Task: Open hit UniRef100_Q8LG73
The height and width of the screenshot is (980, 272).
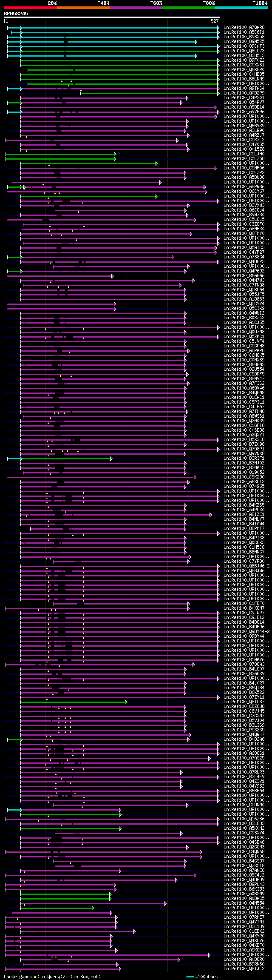Action: pos(244,51)
